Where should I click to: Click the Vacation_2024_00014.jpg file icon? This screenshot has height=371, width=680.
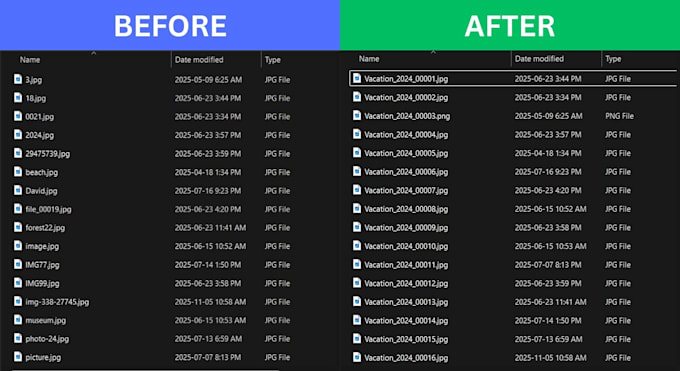pos(357,321)
